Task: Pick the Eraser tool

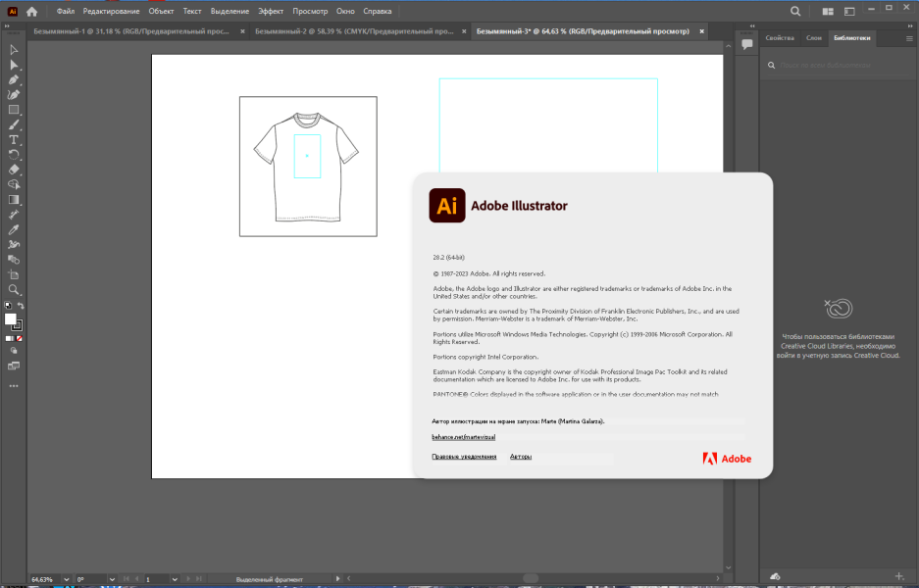Action: coord(14,170)
